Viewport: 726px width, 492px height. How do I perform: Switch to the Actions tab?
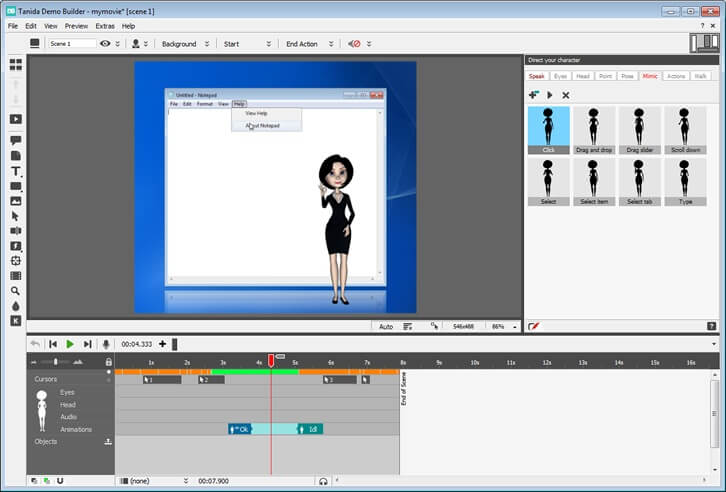(676, 76)
